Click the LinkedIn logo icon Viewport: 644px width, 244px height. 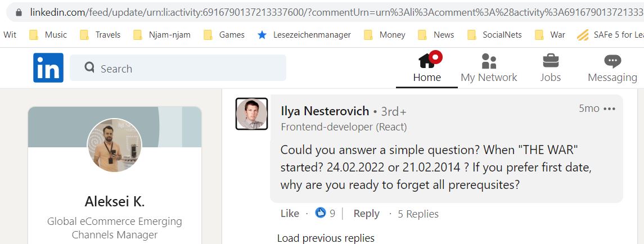tap(48, 68)
